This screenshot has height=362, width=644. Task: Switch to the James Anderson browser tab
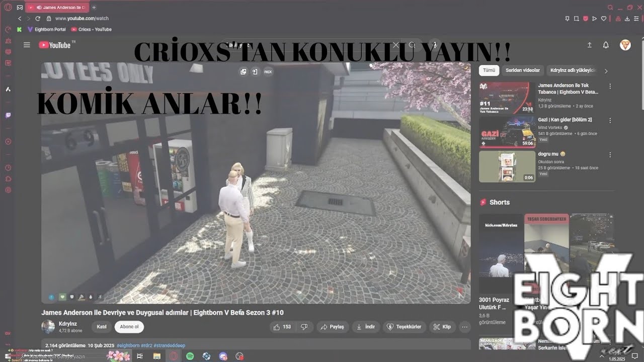point(57,8)
